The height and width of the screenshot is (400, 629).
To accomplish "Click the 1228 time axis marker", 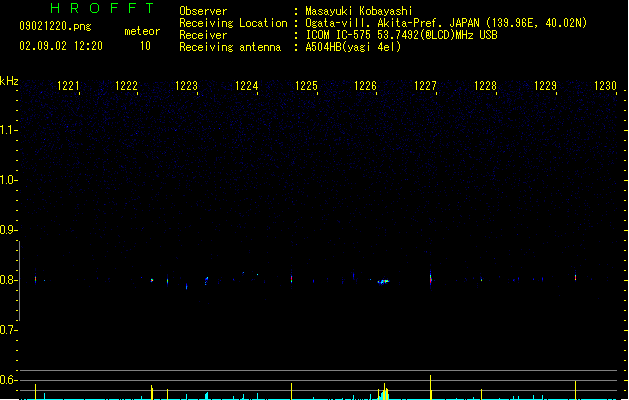I will point(485,86).
